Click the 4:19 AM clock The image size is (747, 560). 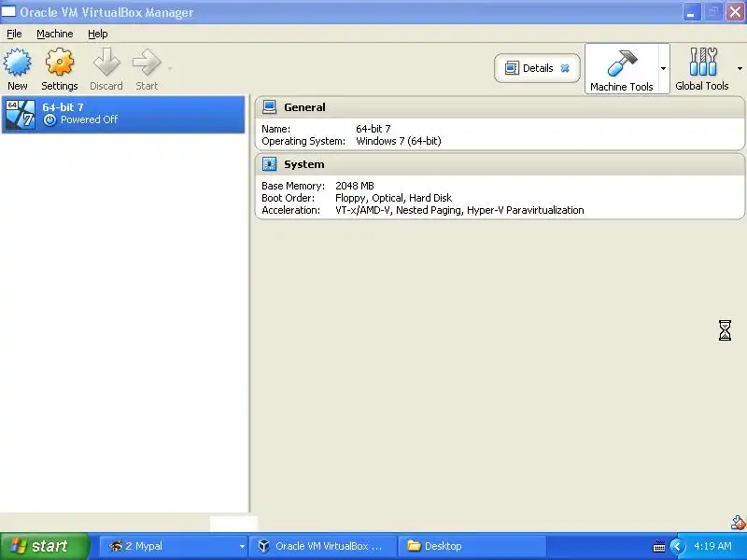pos(712,546)
